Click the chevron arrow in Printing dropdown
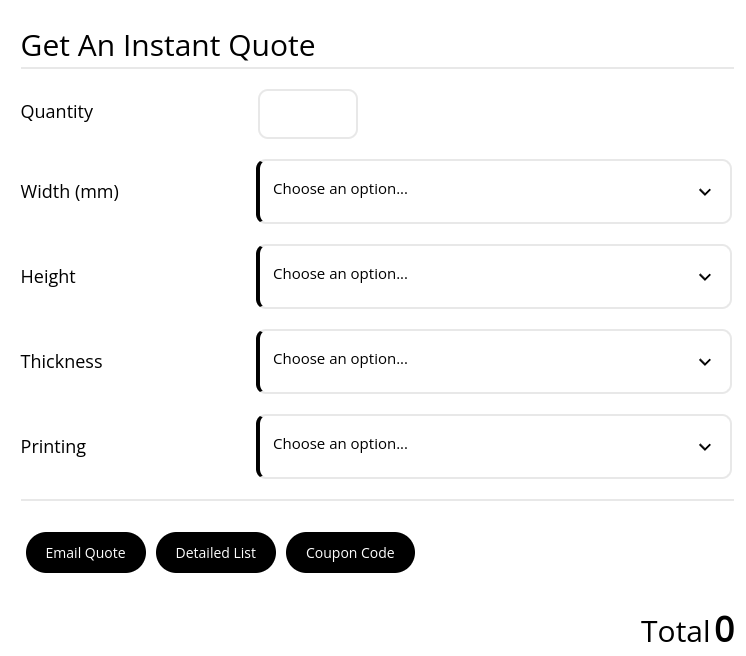 (x=705, y=447)
